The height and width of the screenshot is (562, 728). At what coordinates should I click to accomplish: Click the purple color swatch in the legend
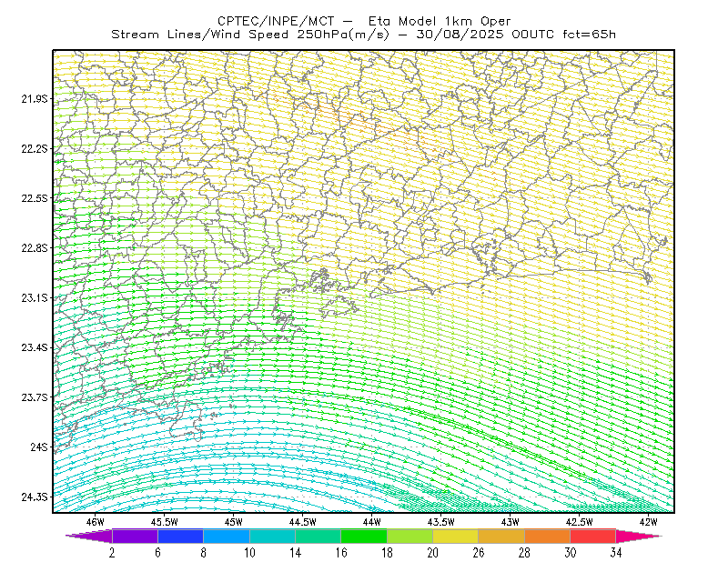click(135, 536)
